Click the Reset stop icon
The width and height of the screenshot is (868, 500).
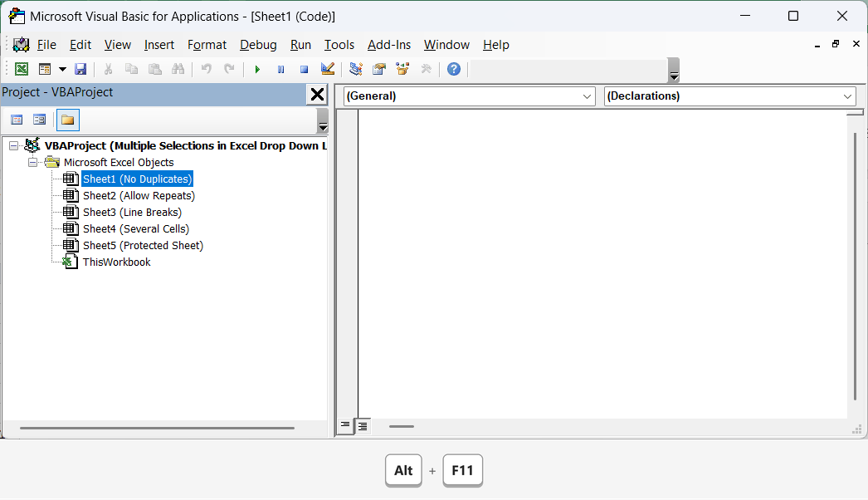(304, 69)
